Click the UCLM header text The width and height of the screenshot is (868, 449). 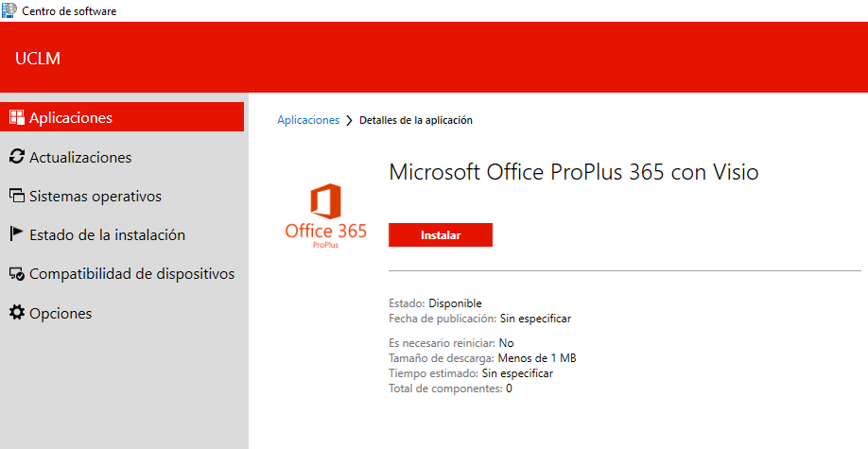pos(38,59)
